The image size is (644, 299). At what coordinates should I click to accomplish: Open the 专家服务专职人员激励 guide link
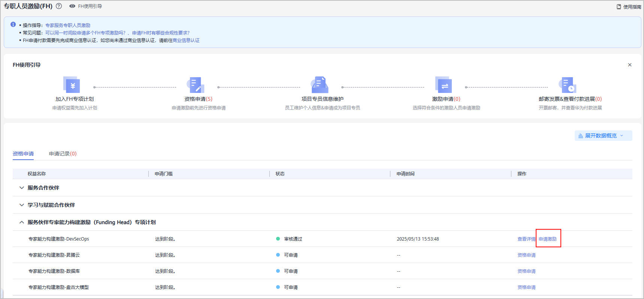coord(68,25)
